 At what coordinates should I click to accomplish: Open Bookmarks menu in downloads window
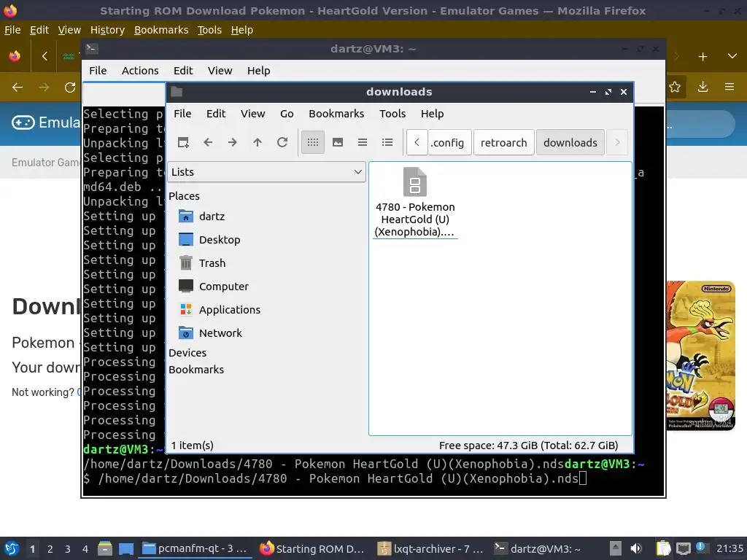click(x=336, y=114)
